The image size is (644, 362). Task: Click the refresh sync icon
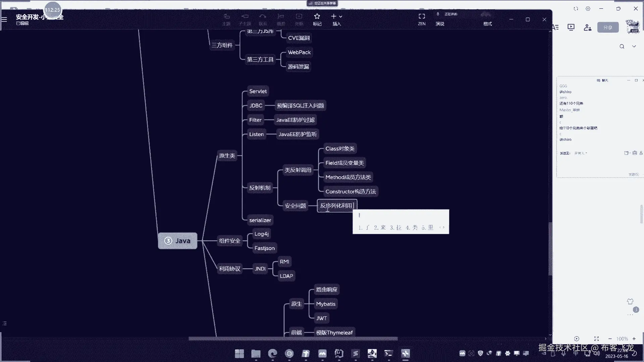(x=576, y=9)
